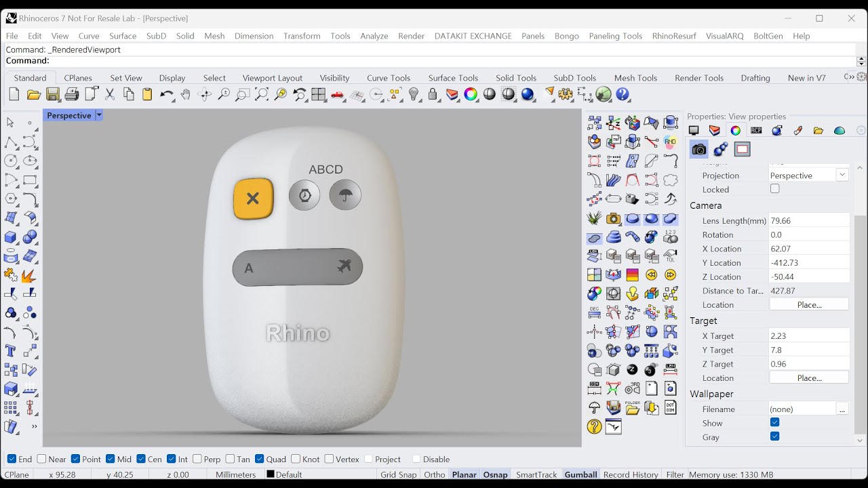Check the Knot osnap checkbox
This screenshot has height=488, width=868.
tap(295, 459)
